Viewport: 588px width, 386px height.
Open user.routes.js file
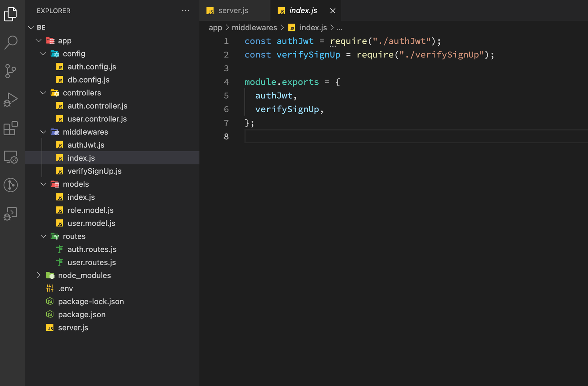pos(112,262)
